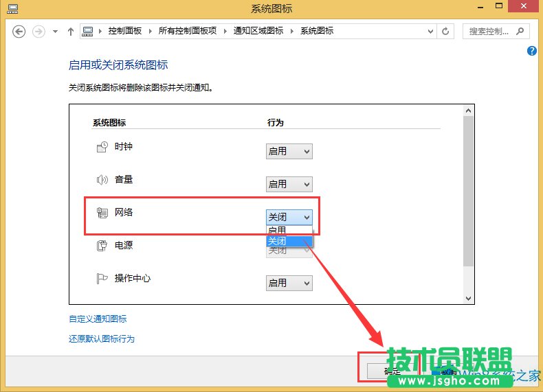Select 所有控制面板项 in the breadcrumb path
543x392 pixels.
click(x=188, y=31)
